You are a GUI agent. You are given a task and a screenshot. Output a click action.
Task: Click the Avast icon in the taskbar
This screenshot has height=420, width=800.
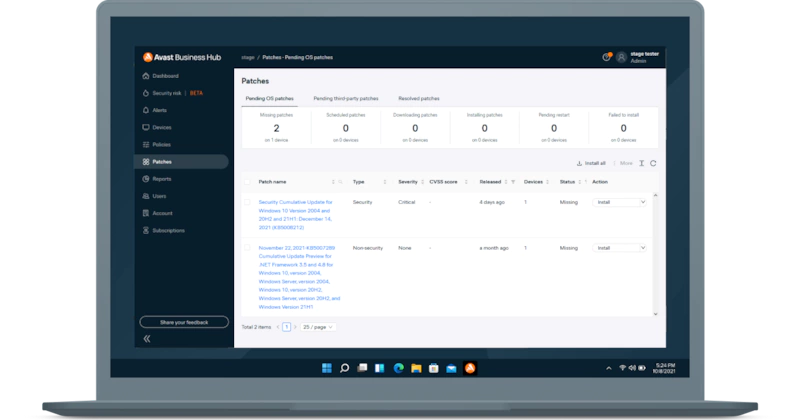coord(470,368)
